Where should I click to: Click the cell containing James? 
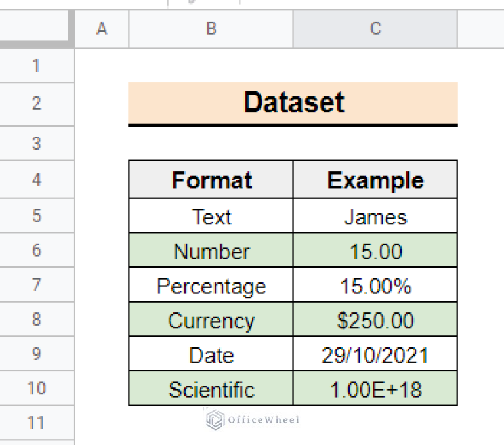[375, 216]
